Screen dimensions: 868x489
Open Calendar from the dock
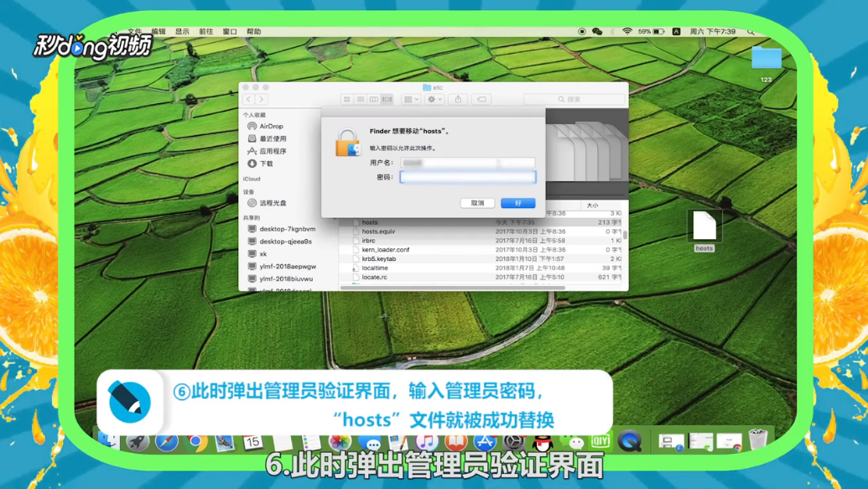point(253,442)
